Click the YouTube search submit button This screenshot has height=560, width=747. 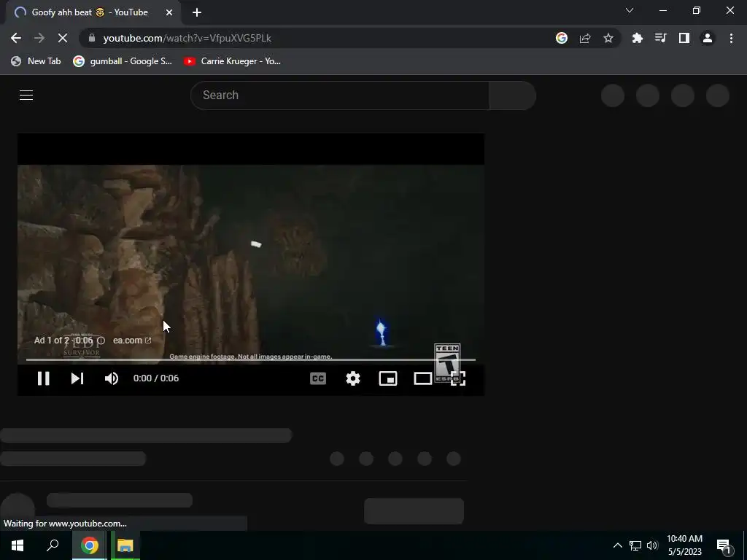pos(513,96)
